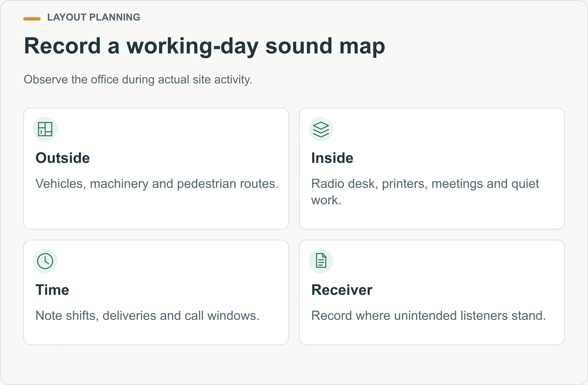Image resolution: width=588 pixels, height=385 pixels.
Task: Click the document icon above Receiver
Action: pos(321,261)
